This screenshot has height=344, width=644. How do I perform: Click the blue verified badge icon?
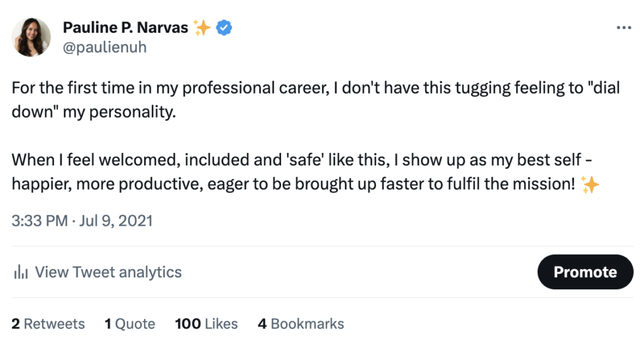225,28
